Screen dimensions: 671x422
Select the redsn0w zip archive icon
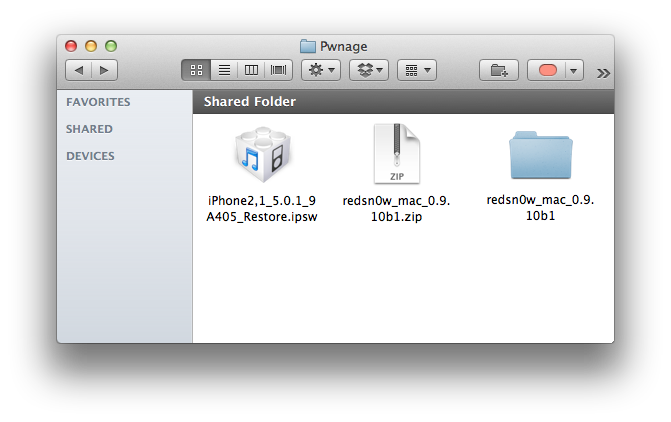pos(397,155)
